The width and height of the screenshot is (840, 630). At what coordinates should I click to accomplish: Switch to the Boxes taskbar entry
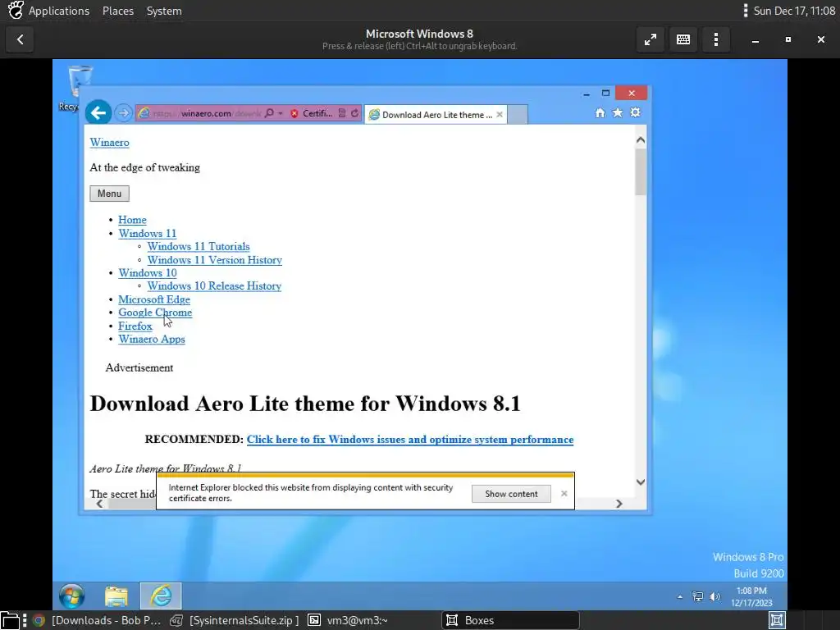(510, 620)
